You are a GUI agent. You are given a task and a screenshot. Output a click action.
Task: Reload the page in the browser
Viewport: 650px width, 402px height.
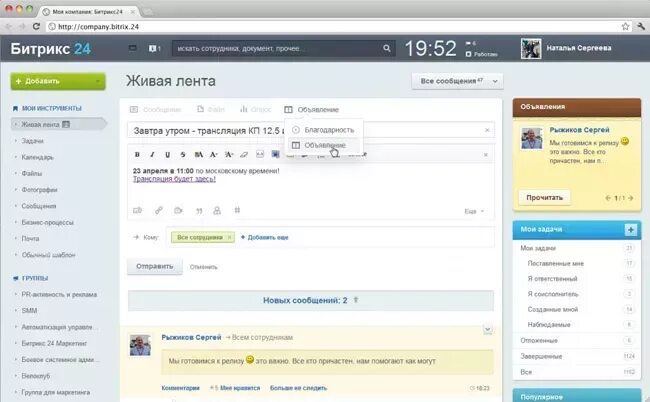[x=36, y=27]
